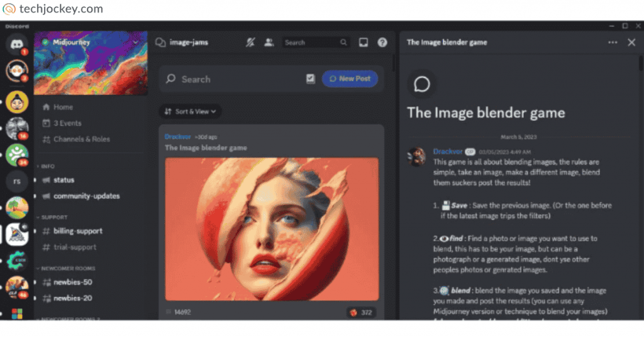Collapse the SUPPORT channel category
The image size is (644, 337).
click(x=55, y=217)
